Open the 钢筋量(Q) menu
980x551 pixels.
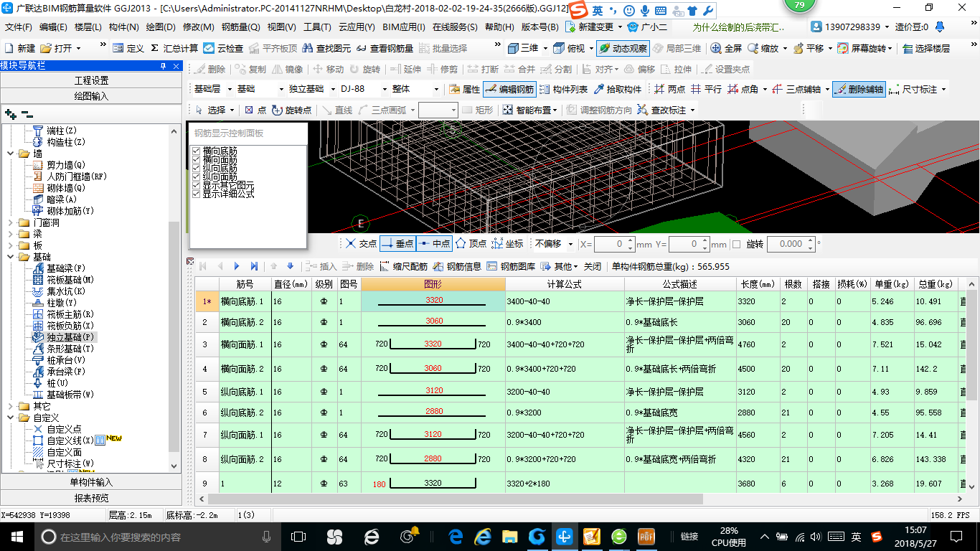pos(240,27)
